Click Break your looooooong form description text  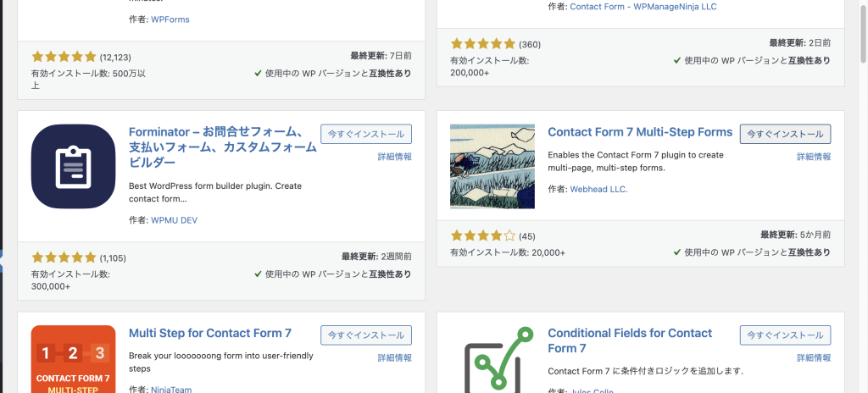pyautogui.click(x=221, y=362)
